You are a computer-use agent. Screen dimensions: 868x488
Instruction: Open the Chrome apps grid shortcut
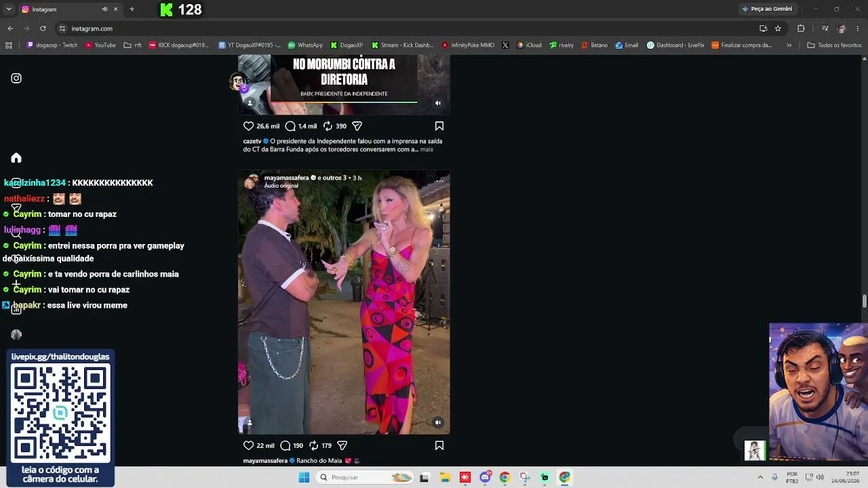9,45
